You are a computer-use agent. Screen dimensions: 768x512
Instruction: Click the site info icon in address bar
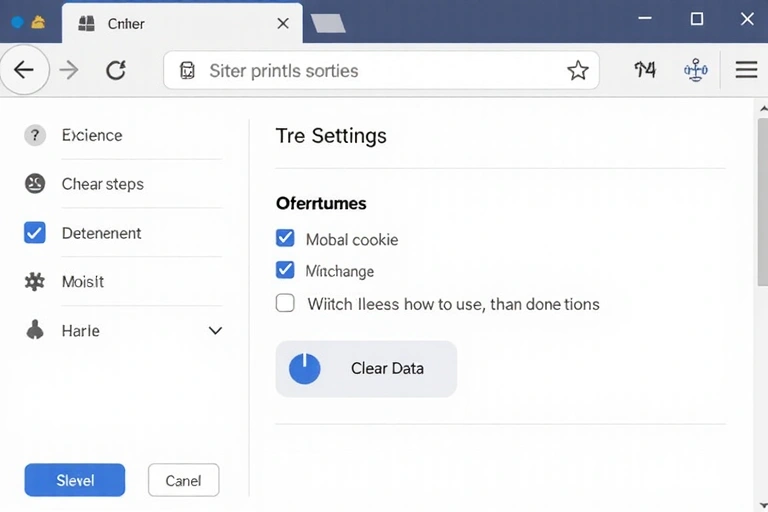(187, 71)
